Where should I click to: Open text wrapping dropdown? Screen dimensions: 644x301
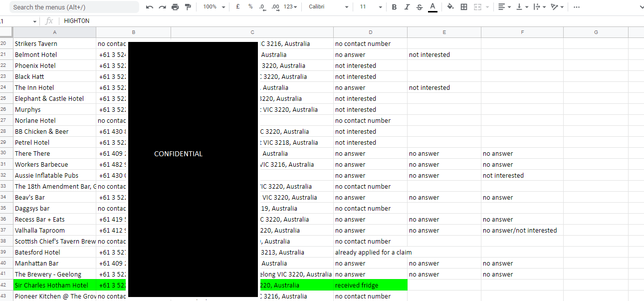(x=539, y=7)
